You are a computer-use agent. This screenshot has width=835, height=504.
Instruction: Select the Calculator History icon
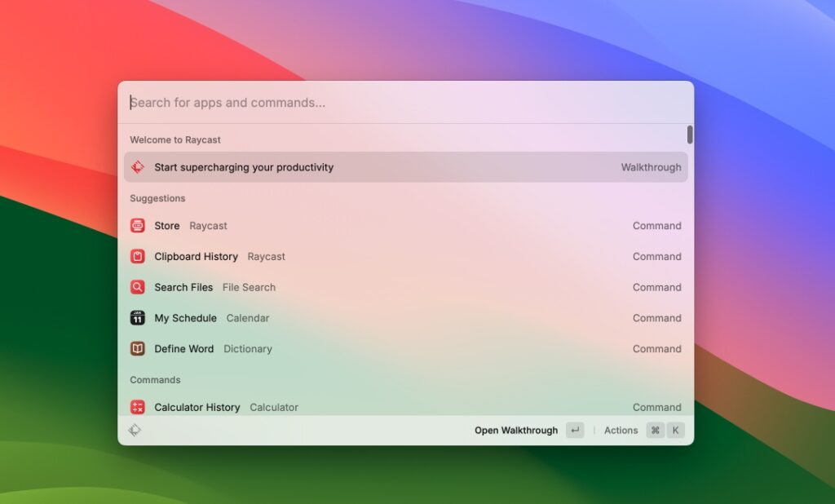137,407
